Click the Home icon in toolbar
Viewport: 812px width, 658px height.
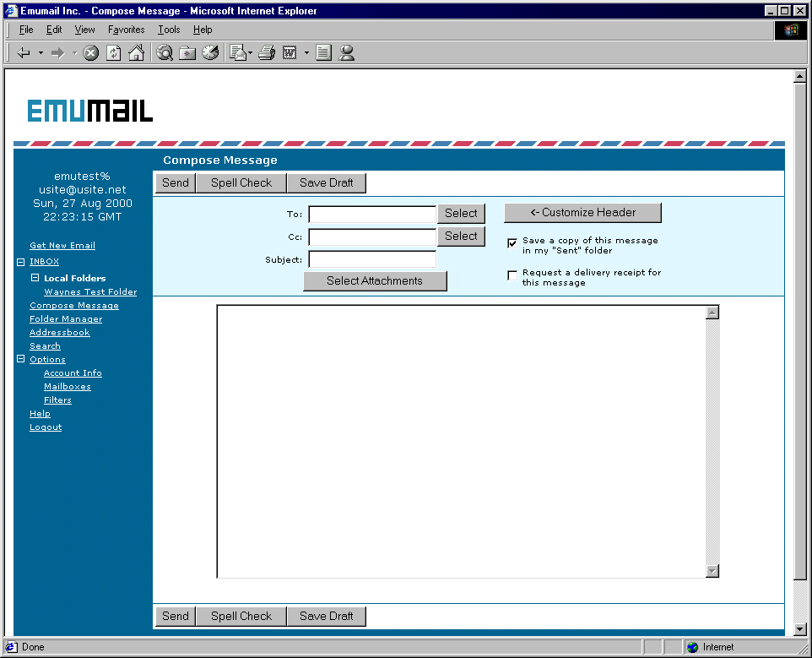[135, 53]
